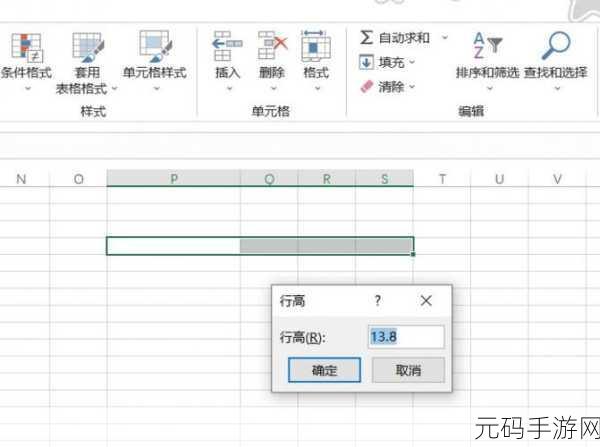Viewport: 600px width, 447px height.
Task: Confirm row height with 确定 button
Action: (x=324, y=370)
